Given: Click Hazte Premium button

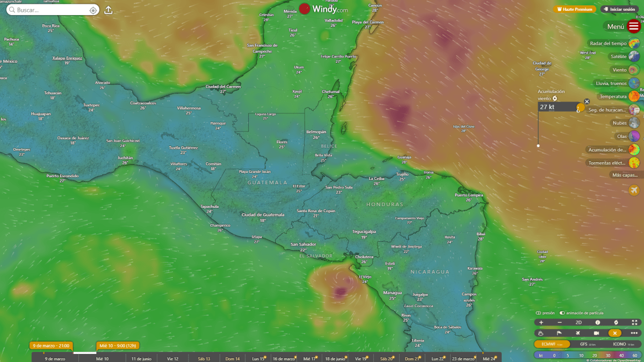Looking at the screenshot, I should point(575,9).
